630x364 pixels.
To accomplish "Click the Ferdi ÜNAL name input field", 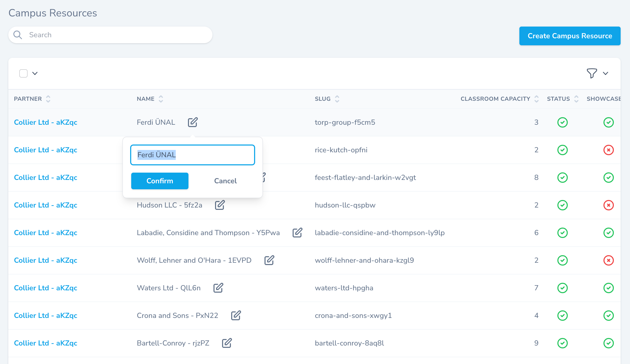I will (x=193, y=155).
